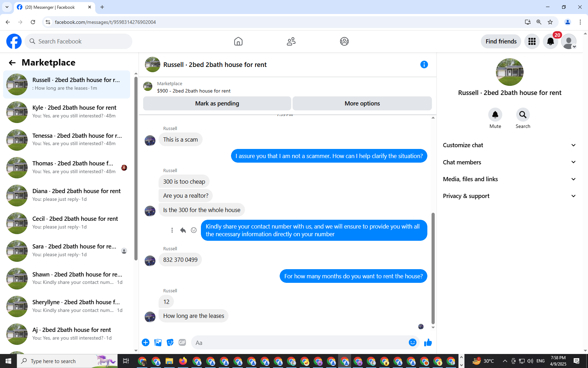The image size is (588, 368).
Task: Open the Groups icon in top navigation
Action: (x=344, y=41)
